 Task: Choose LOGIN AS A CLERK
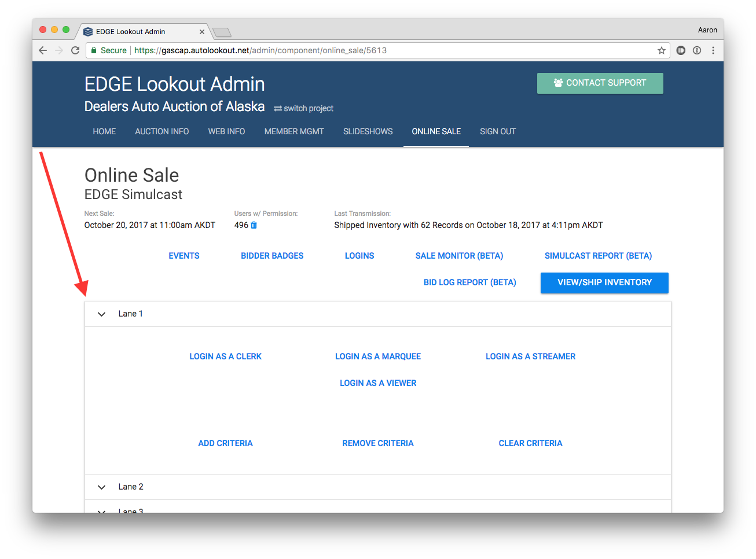coord(226,356)
